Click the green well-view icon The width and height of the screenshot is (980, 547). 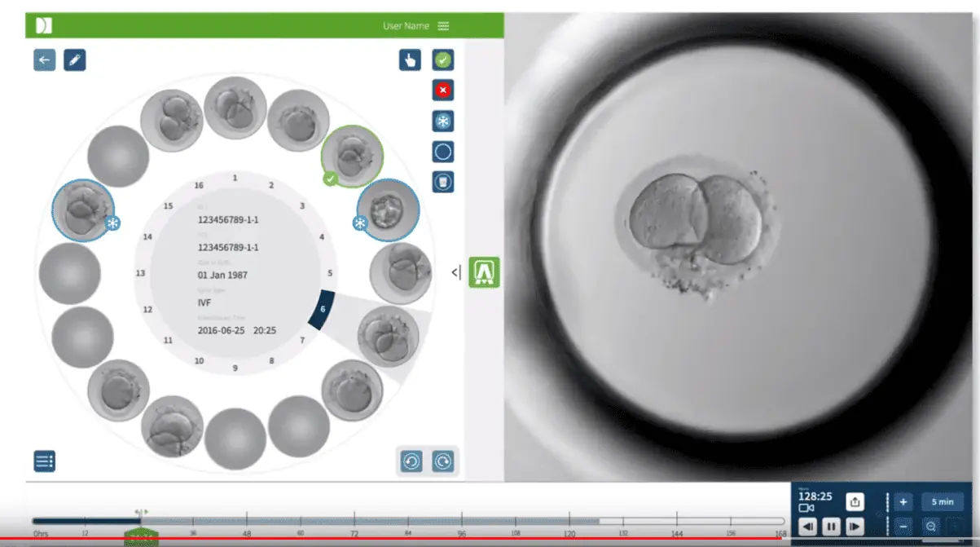484,272
